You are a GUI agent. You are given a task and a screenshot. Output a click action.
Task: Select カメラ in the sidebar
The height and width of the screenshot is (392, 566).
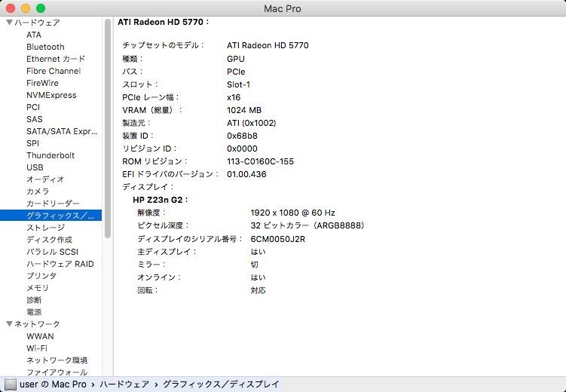(x=38, y=191)
